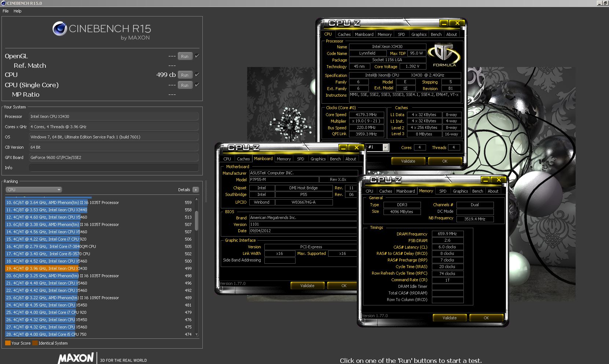Minimize the CPU-Z Mainboard window
Viewport: 609px width, 364px height.
(x=343, y=148)
